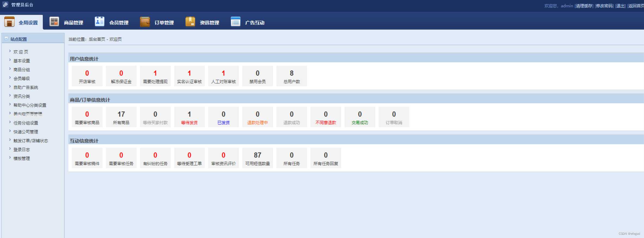Open the 需要处理提现 statistics tile

(155, 76)
